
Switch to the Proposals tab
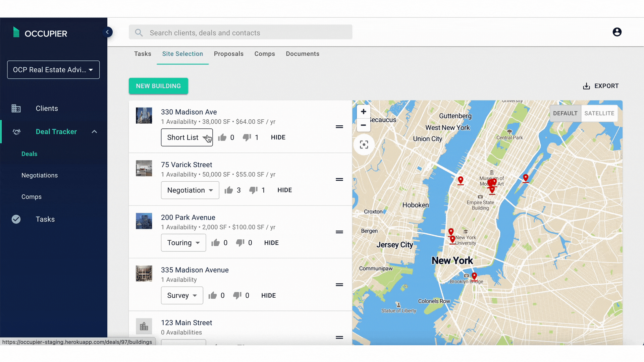point(228,54)
